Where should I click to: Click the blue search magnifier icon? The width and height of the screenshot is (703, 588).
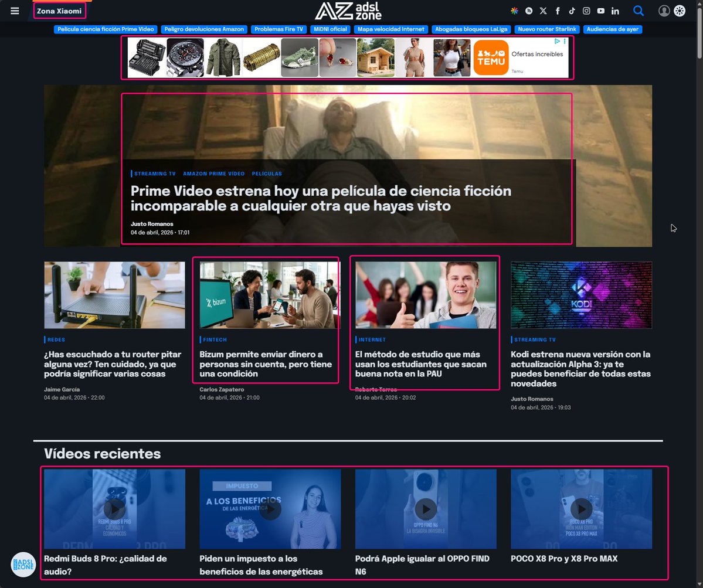tap(639, 11)
